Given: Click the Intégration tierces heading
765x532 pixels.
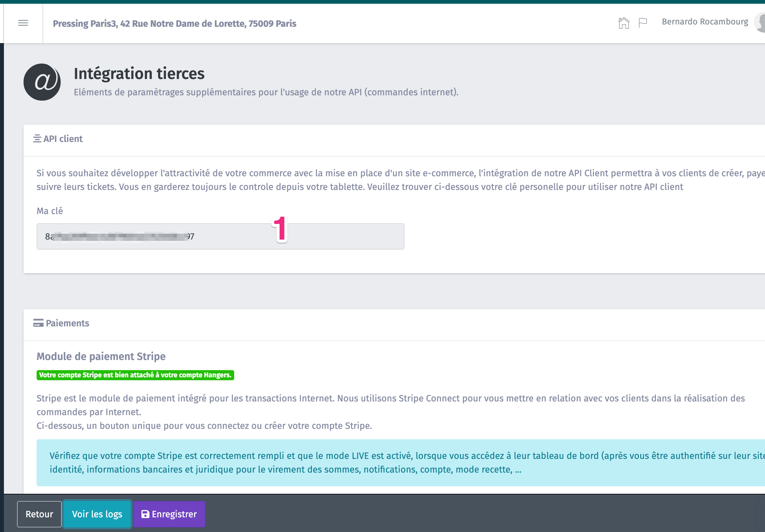Looking at the screenshot, I should (x=139, y=73).
